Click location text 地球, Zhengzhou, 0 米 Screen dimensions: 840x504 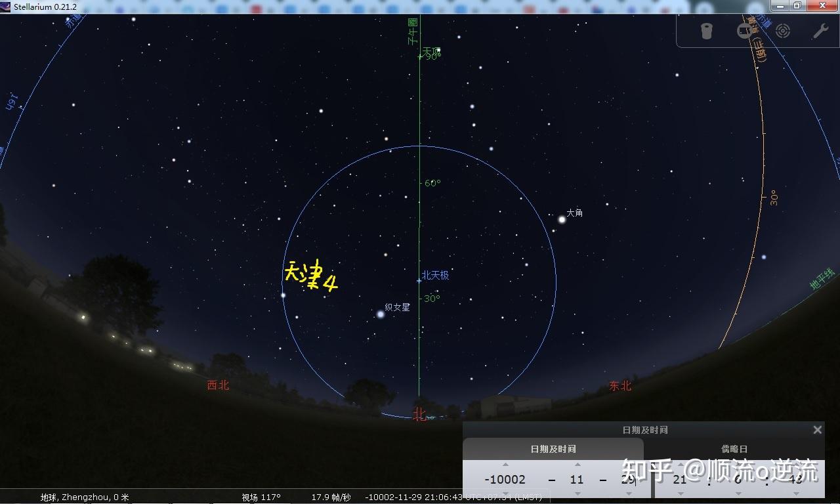(x=85, y=497)
